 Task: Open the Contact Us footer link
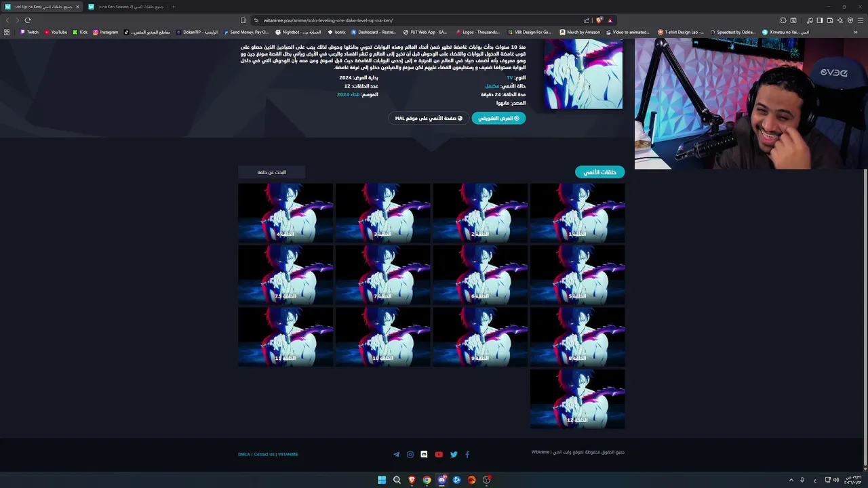[264, 454]
